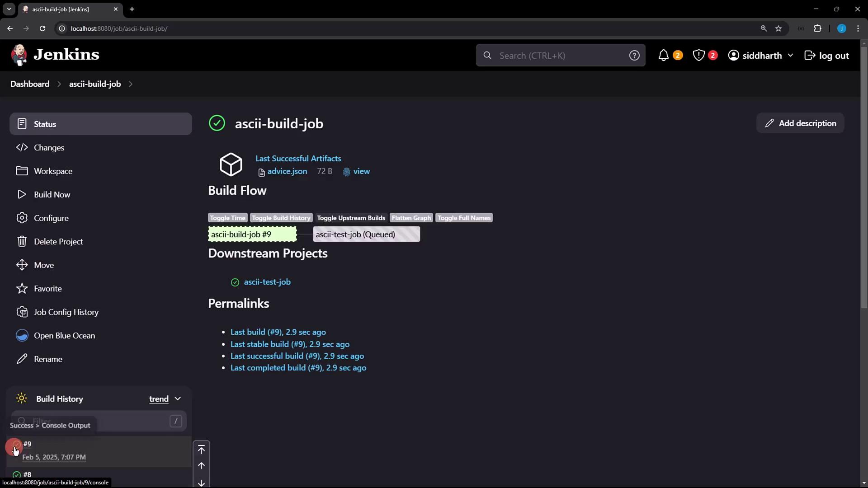Expand the siddharth user dropdown
Viewport: 868px width, 488px height.
[790, 56]
